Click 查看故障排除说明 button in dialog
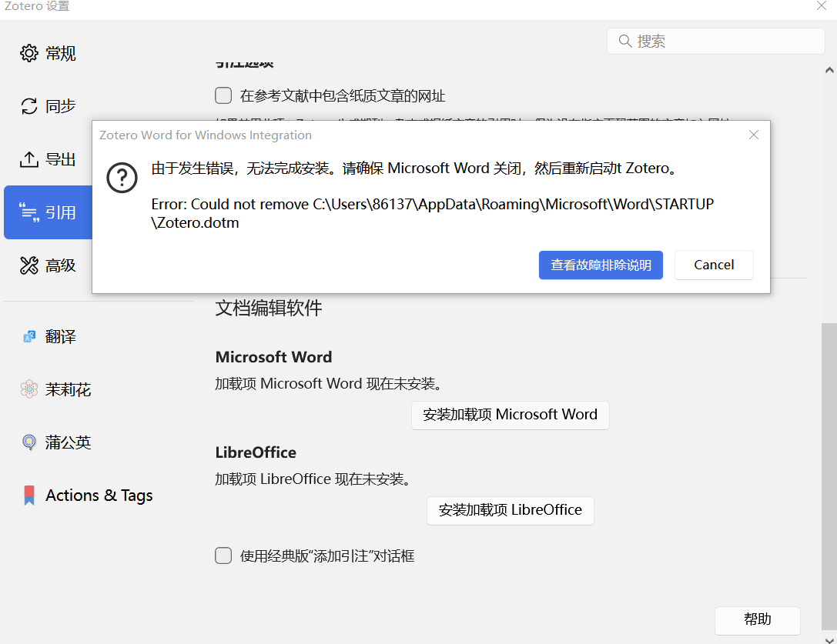Screen dimensions: 837x644 pos(601,265)
